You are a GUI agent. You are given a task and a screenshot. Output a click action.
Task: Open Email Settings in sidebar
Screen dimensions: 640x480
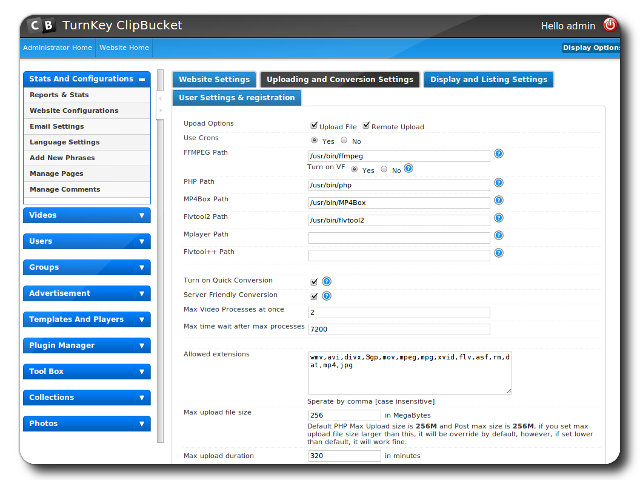coord(57,127)
